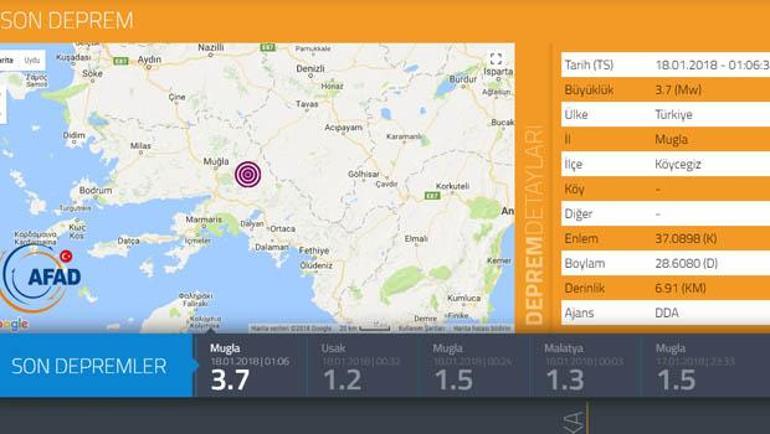Switch map to Uydu satellite view

tap(32, 60)
